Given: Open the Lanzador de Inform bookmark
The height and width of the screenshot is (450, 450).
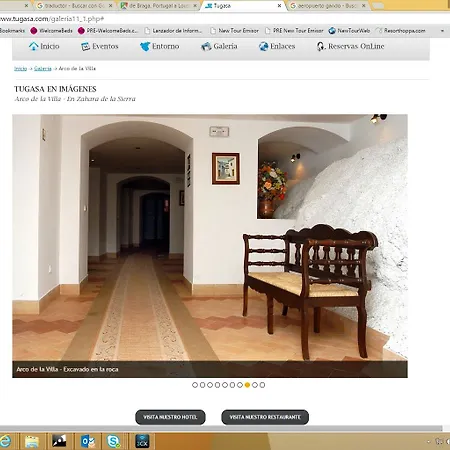Looking at the screenshot, I should 173,31.
